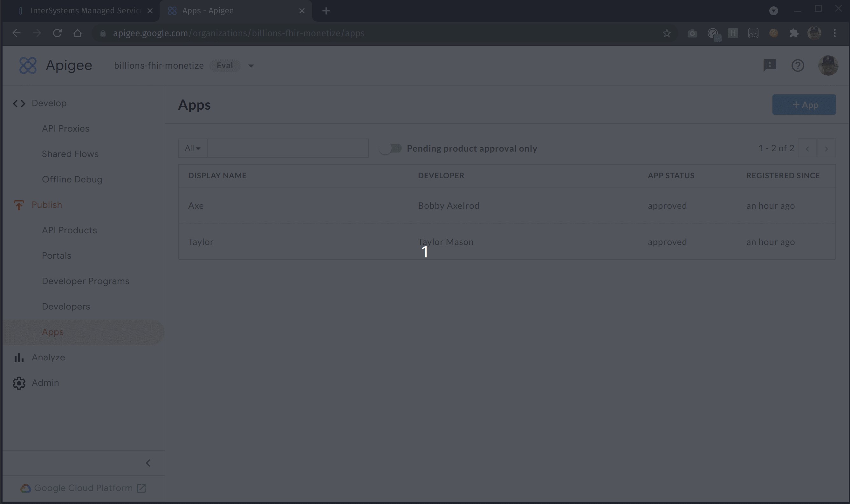Click the Admin gear icon
This screenshot has height=504, width=850.
click(x=19, y=383)
